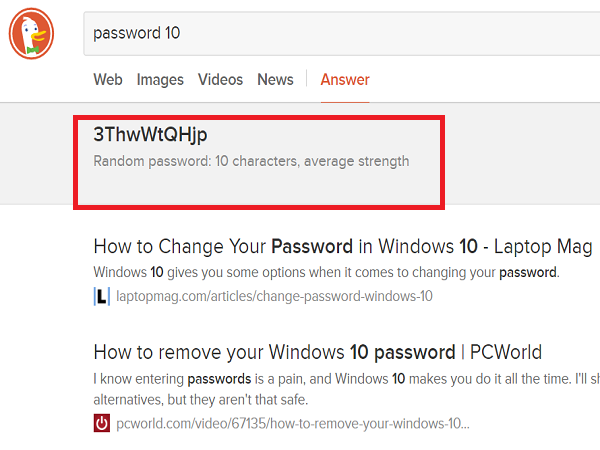The image size is (600, 450).
Task: Click the generated password 3ThwWtQHjp
Action: click(x=150, y=135)
